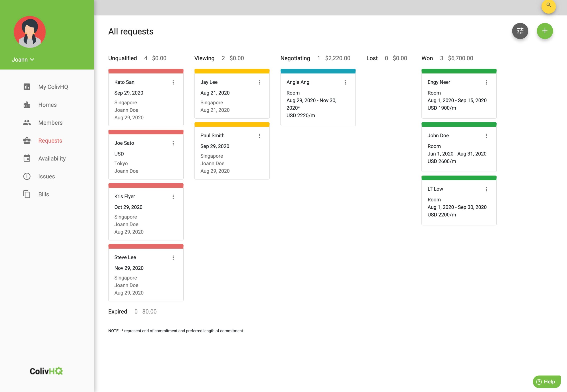Open Angie Ang card three-dot menu

tap(345, 82)
